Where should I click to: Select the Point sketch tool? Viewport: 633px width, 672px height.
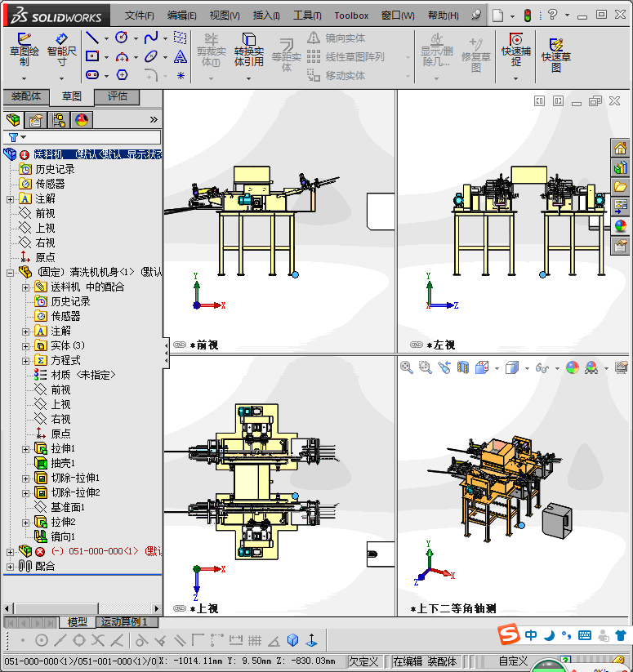click(x=181, y=76)
